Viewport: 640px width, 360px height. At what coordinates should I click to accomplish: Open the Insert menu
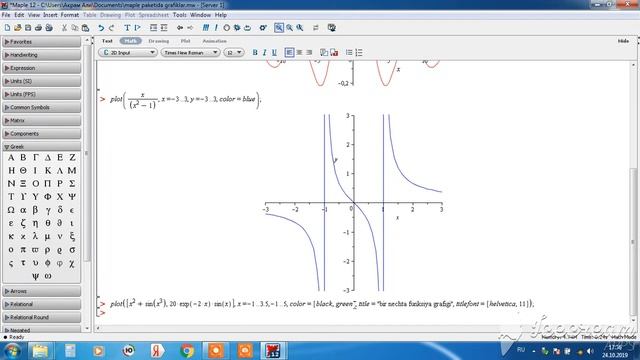click(x=50, y=15)
